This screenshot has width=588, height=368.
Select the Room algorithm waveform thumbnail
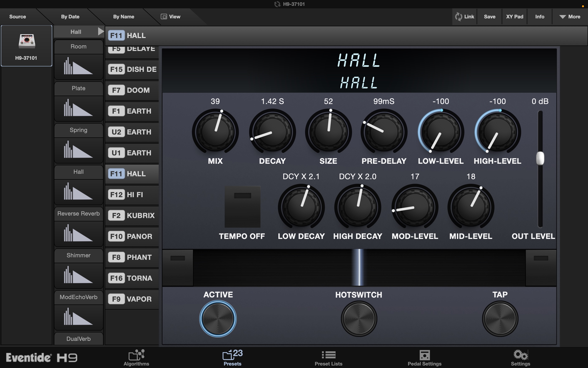click(79, 66)
